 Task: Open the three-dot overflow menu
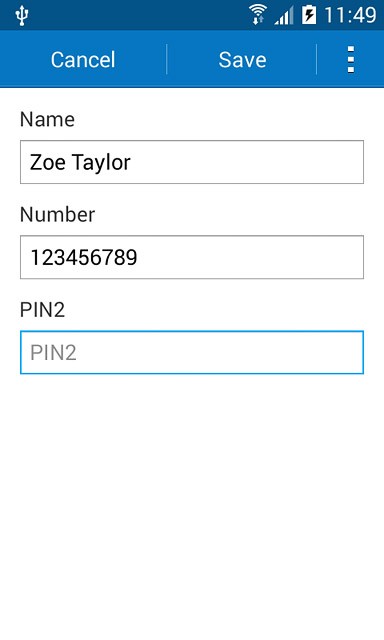(x=351, y=60)
